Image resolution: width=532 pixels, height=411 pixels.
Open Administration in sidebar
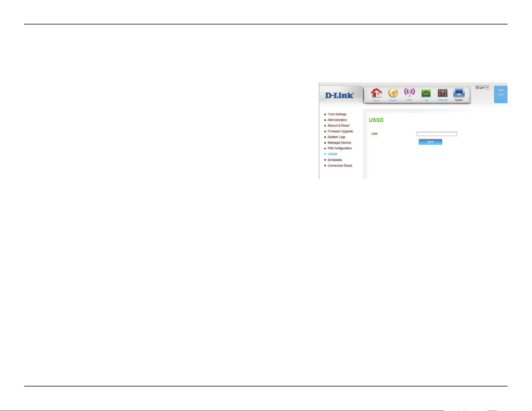point(337,120)
